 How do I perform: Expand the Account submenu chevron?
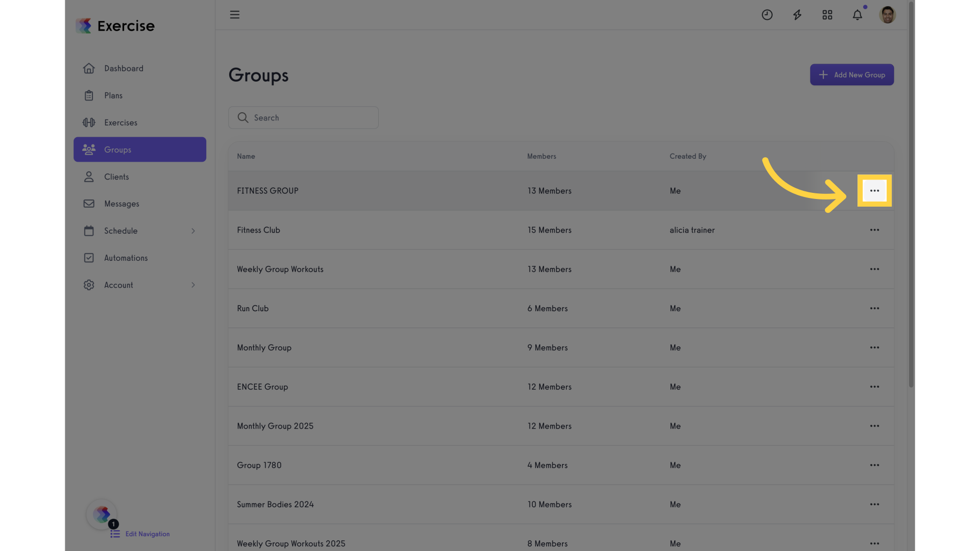(193, 285)
